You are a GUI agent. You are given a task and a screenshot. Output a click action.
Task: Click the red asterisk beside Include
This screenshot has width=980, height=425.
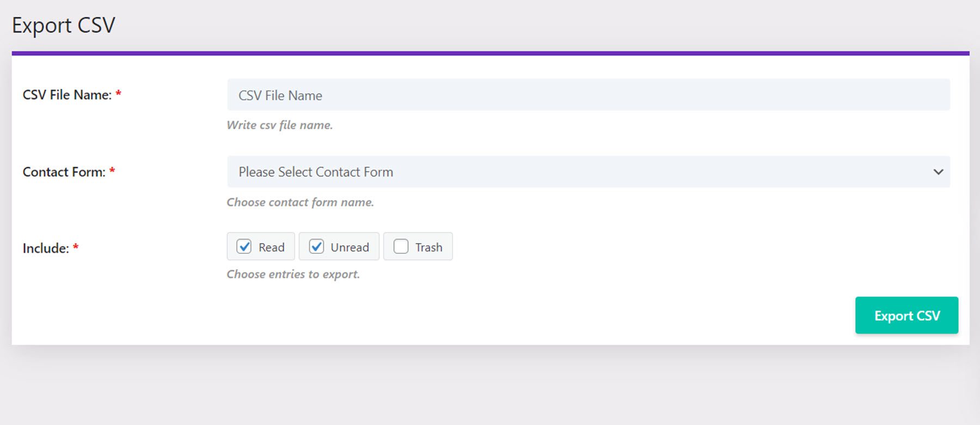(76, 247)
